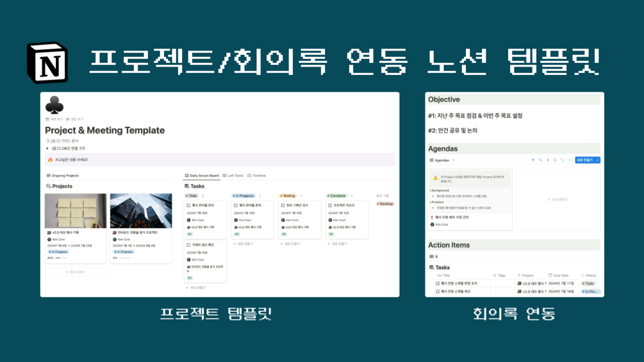644x362 pixels.
Task: Click the Project column header
Action: coord(525,276)
